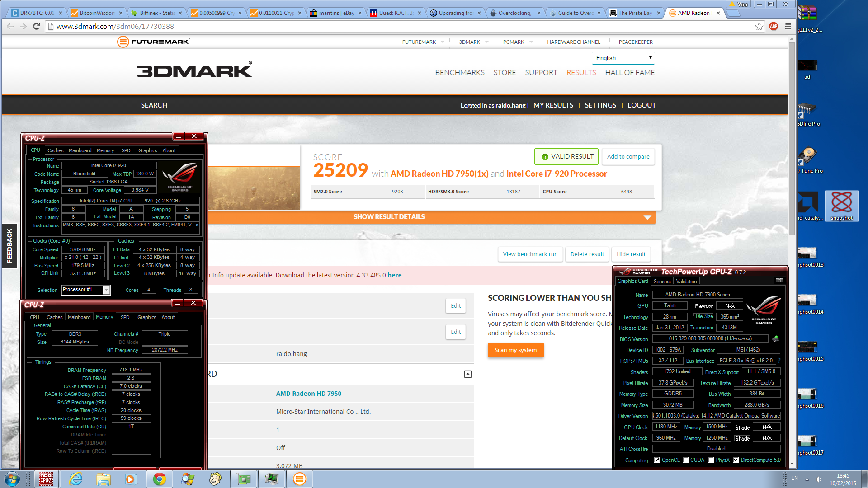Open the Tune Pro desktop shortcut

809,160
